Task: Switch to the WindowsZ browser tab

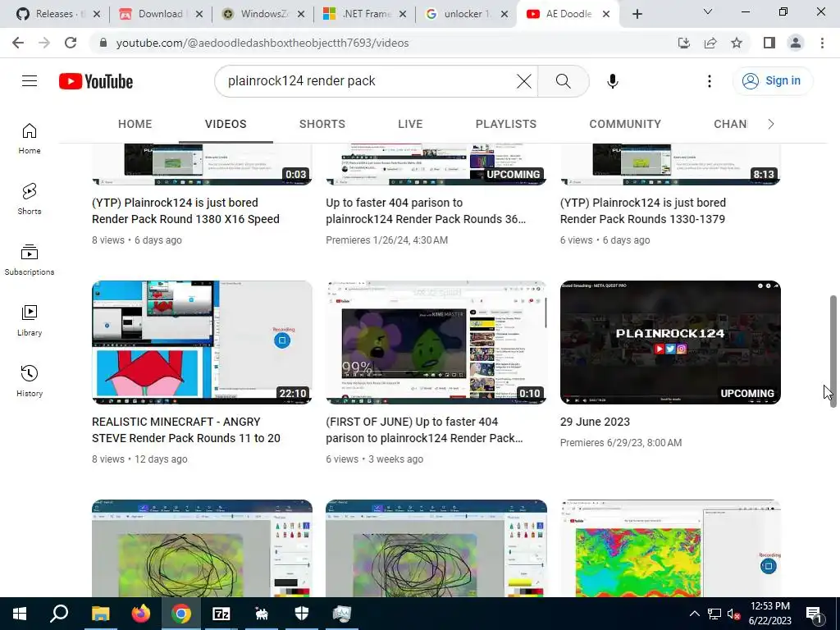Action: point(262,14)
